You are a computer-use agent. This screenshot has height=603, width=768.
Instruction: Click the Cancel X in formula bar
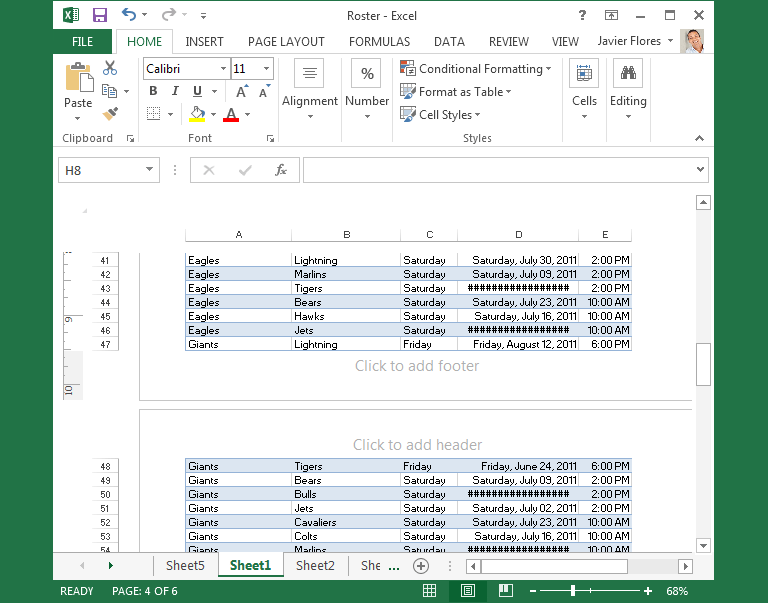coord(209,170)
